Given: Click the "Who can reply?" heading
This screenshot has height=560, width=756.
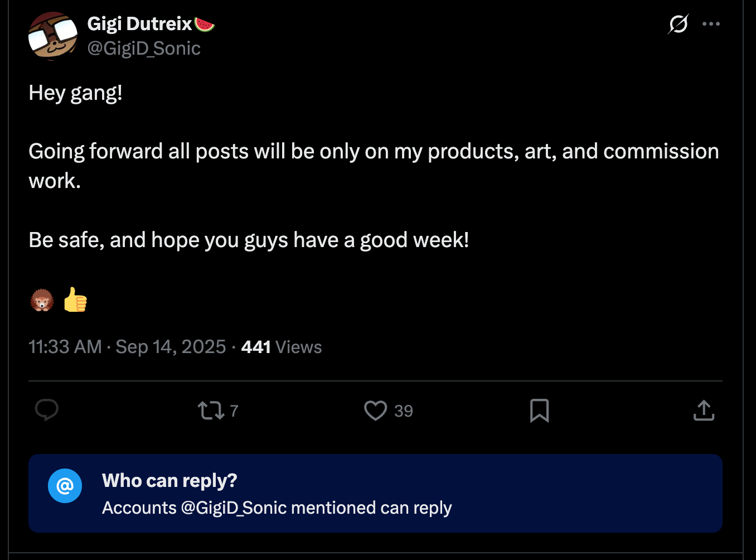Looking at the screenshot, I should point(169,481).
